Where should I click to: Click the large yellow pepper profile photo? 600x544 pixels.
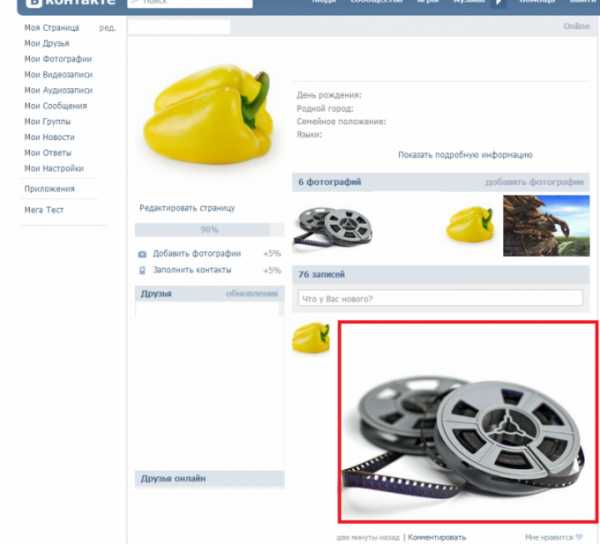tap(209, 114)
